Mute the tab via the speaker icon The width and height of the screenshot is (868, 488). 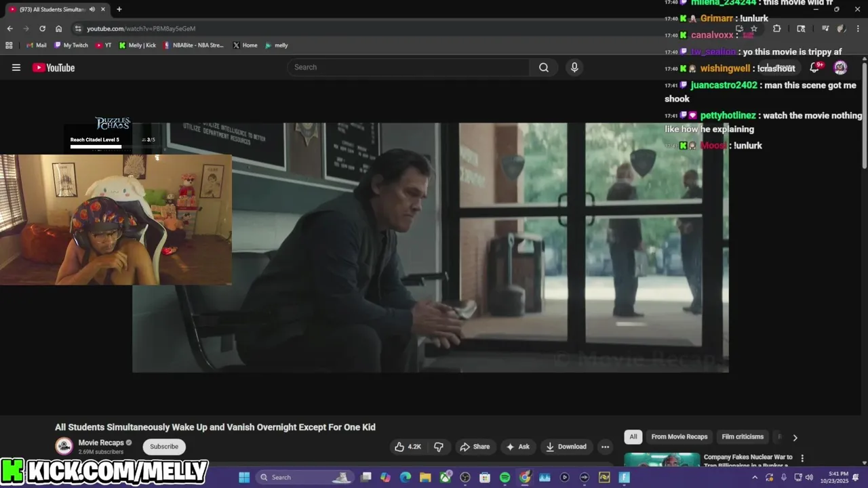tap(92, 9)
